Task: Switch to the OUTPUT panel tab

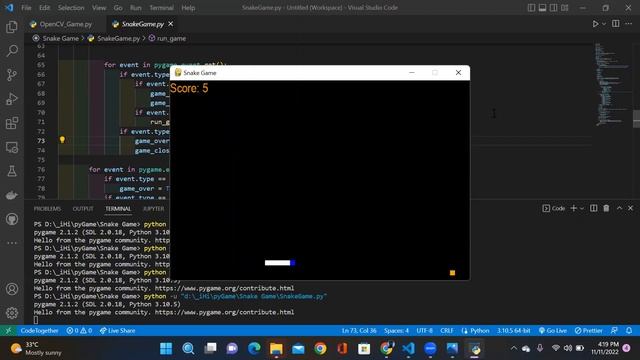Action: 83,209
